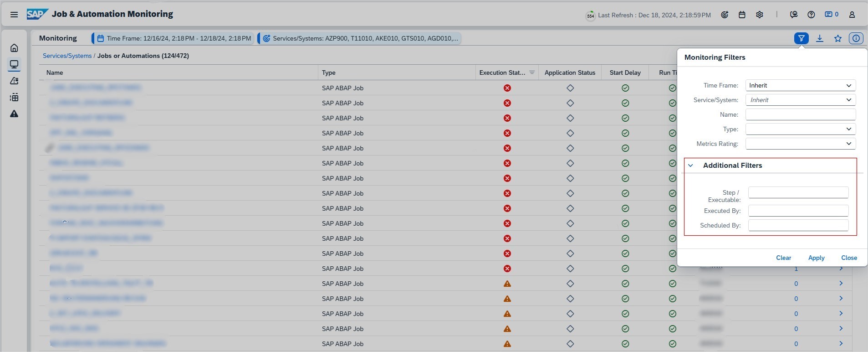Screen dimensions: 868x352
Task: Open the Metrics Rating dropdown
Action: (800, 144)
